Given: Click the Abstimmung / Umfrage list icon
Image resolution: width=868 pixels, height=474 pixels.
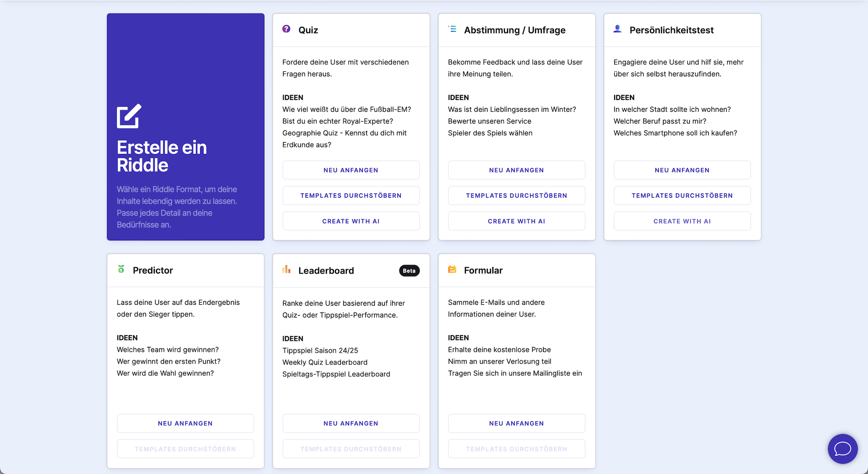Looking at the screenshot, I should (x=451, y=29).
